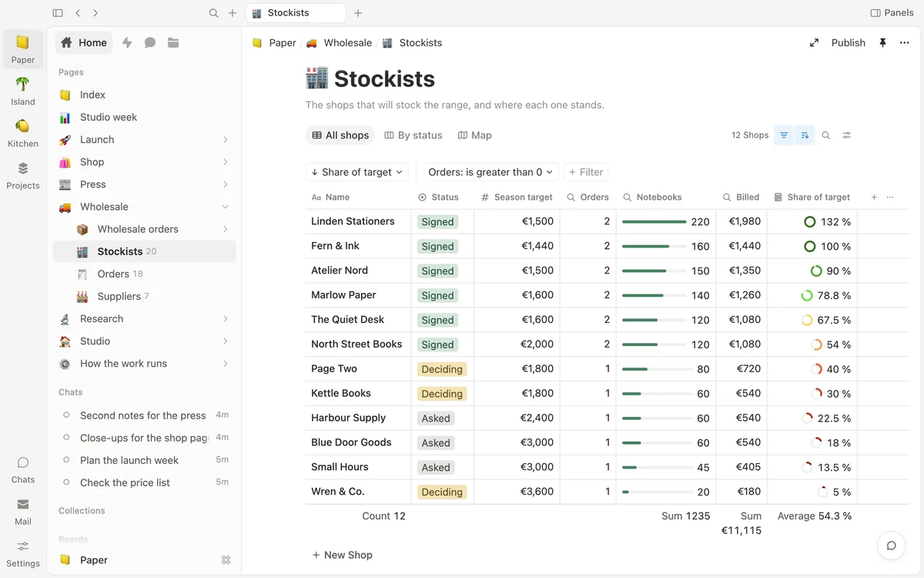Expand How the work runs
The image size is (924, 578).
tap(225, 364)
